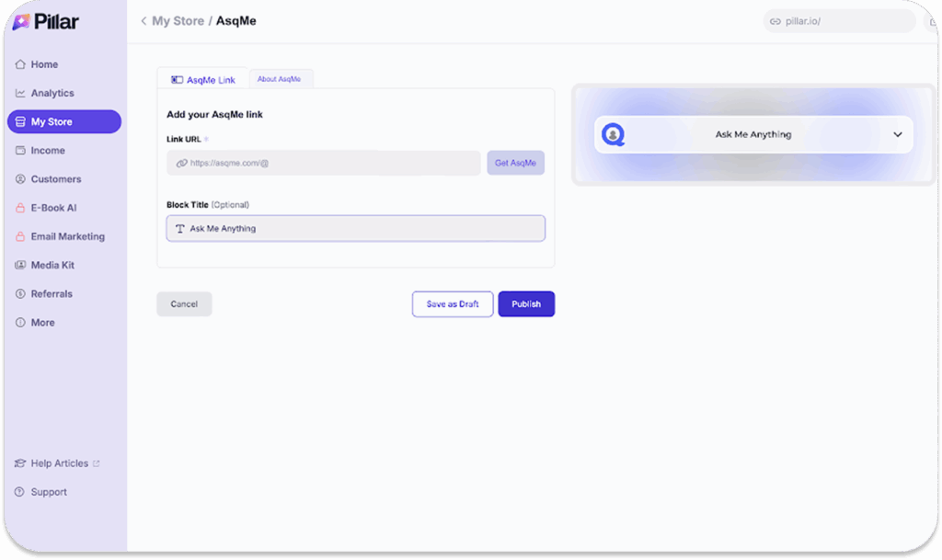Click the text T icon in Block Title

tap(179, 229)
